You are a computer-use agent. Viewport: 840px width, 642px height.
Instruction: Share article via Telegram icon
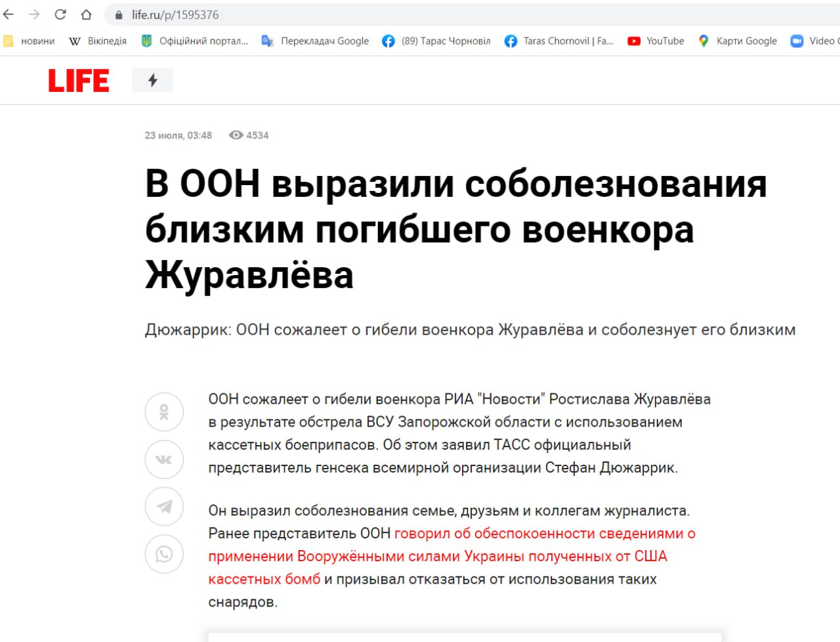pos(164,506)
